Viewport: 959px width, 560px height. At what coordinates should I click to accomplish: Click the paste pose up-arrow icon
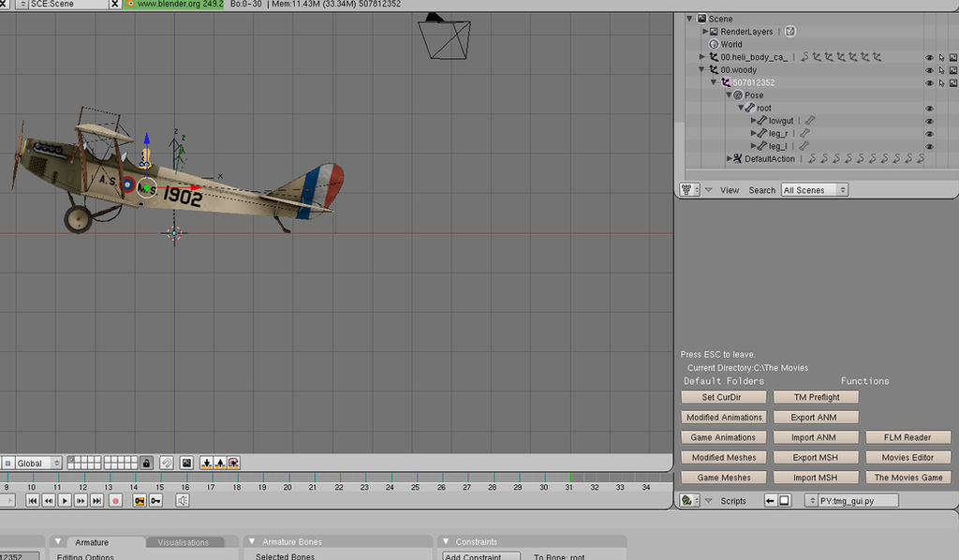[x=220, y=464]
